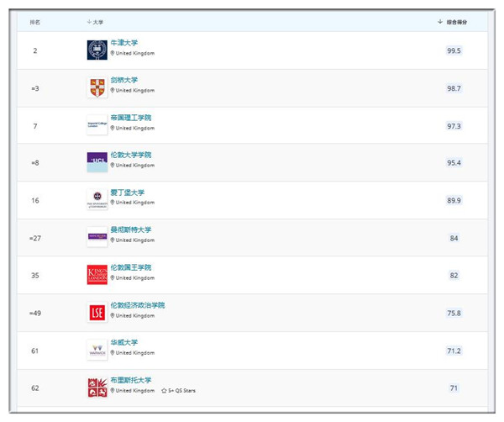
Task: Open the 伦敦大学学院 link
Action: tap(131, 155)
